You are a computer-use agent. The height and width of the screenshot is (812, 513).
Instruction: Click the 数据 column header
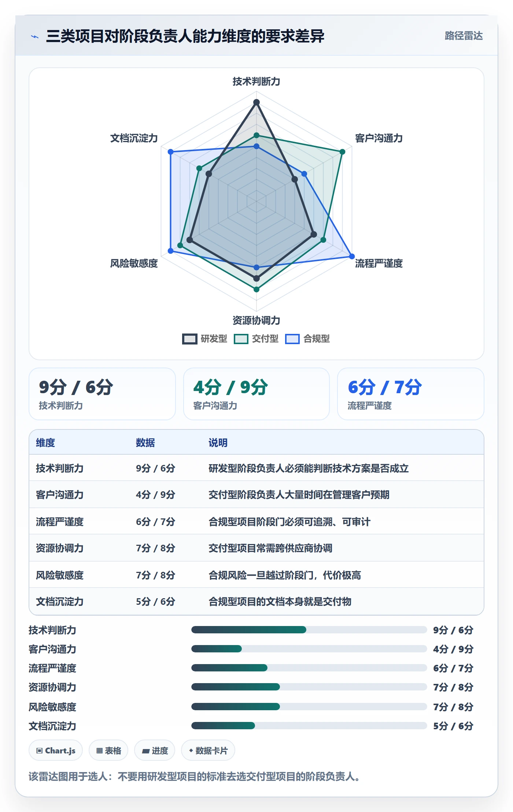145,443
